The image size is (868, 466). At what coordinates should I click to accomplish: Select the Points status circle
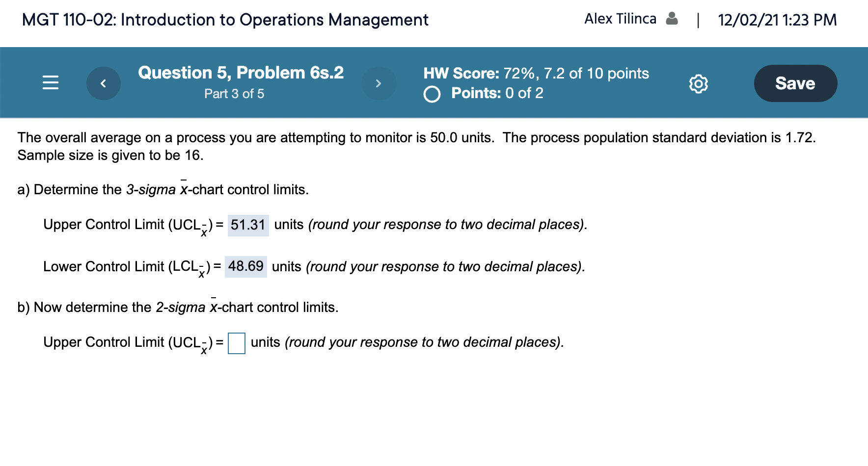[x=432, y=94]
